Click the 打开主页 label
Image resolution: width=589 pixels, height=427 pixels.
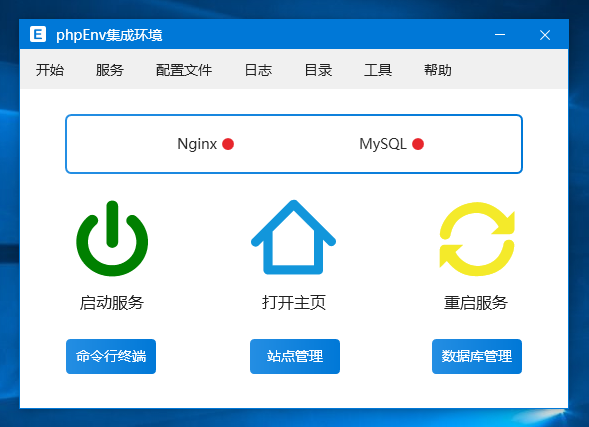[x=294, y=303]
